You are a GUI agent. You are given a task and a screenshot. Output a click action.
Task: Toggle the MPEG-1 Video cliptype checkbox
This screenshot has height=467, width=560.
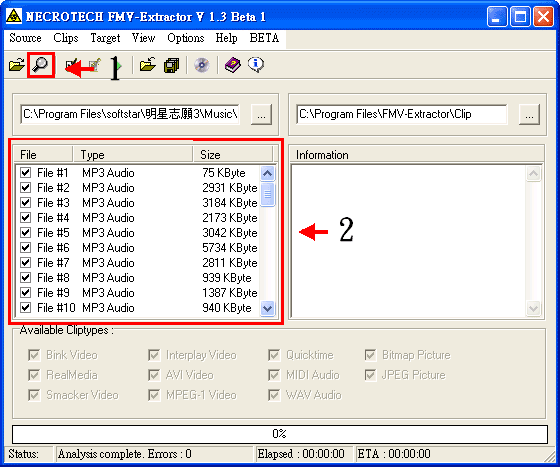click(x=154, y=395)
